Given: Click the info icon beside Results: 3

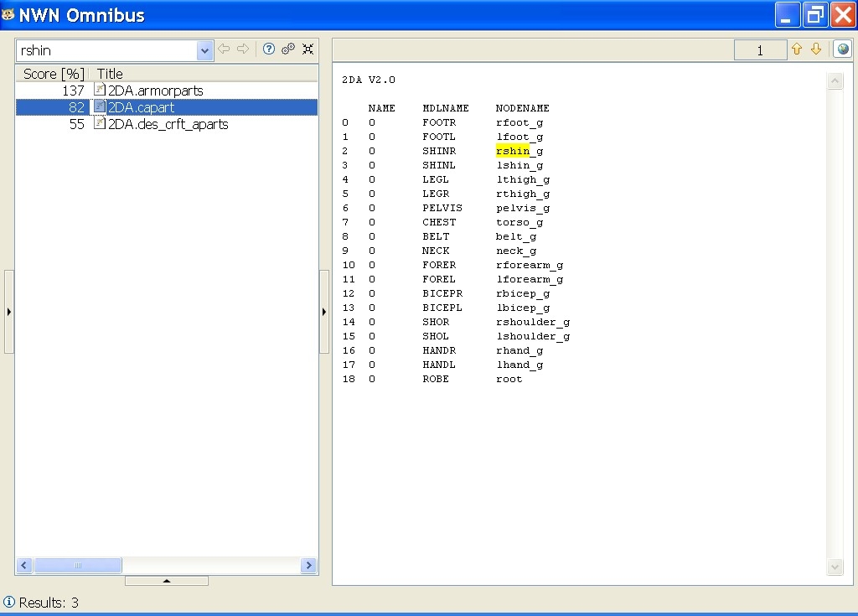Looking at the screenshot, I should (x=9, y=602).
